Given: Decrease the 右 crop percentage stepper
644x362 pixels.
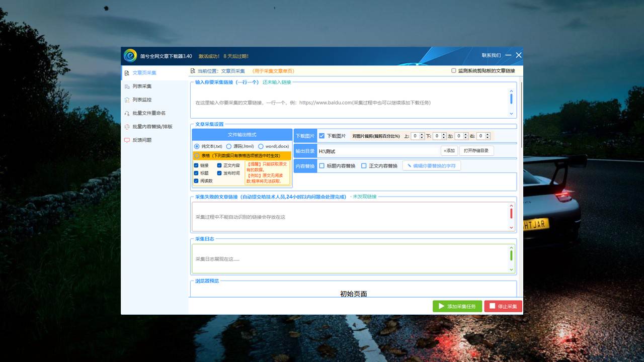Looking at the screenshot, I should point(488,138).
